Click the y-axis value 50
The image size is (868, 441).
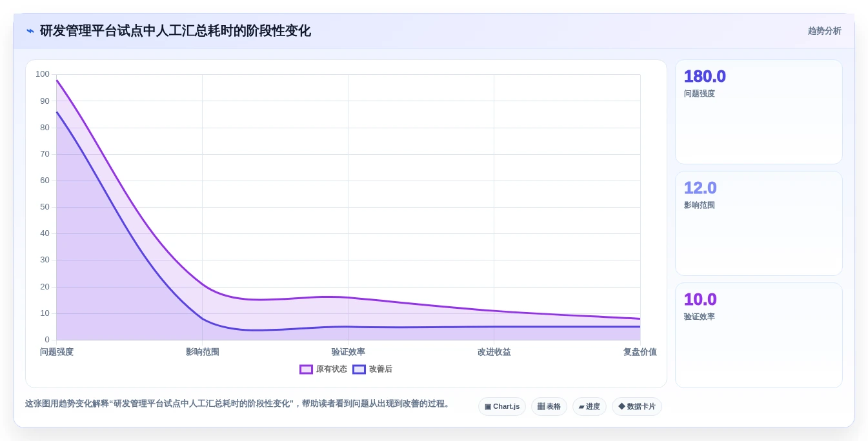tap(45, 207)
